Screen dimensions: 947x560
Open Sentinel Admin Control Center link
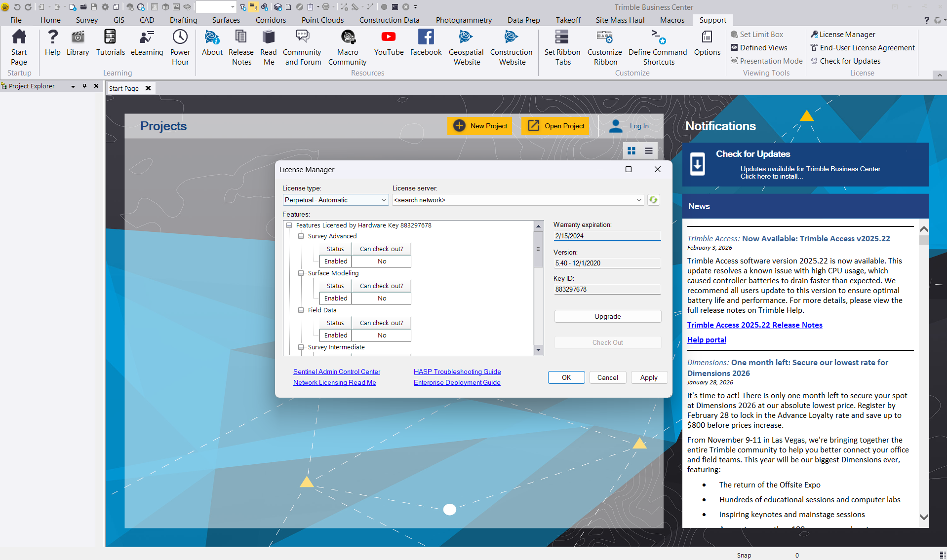[337, 372]
